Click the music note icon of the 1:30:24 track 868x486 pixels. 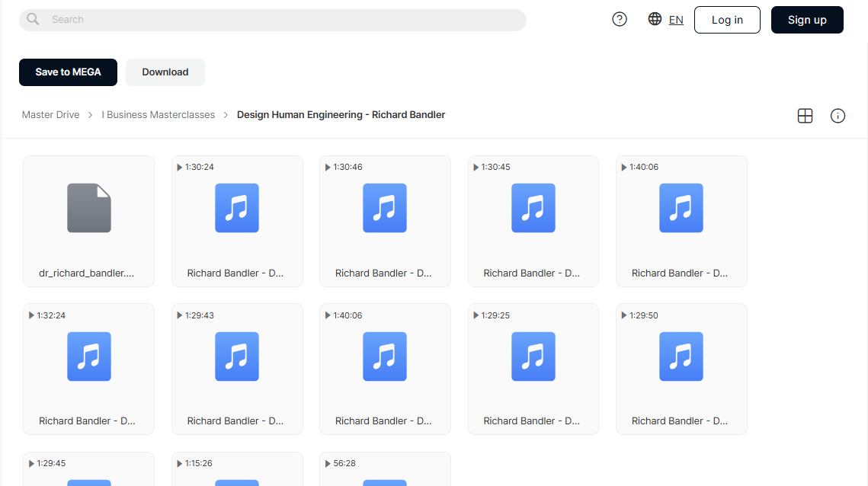pyautogui.click(x=237, y=207)
